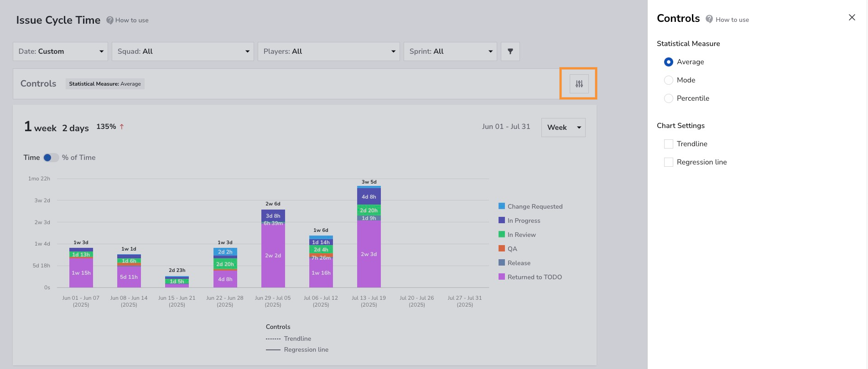The height and width of the screenshot is (369, 868).
Task: Click the funnel filter icon
Action: (510, 51)
